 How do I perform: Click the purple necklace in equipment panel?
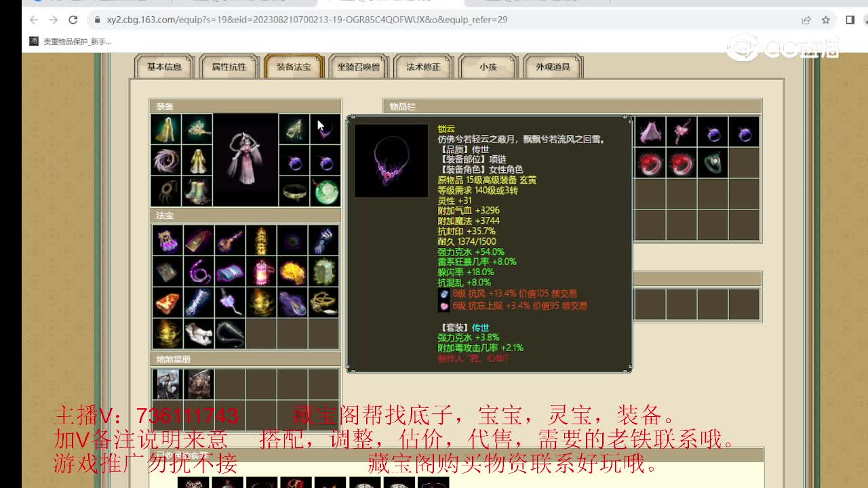click(325, 129)
